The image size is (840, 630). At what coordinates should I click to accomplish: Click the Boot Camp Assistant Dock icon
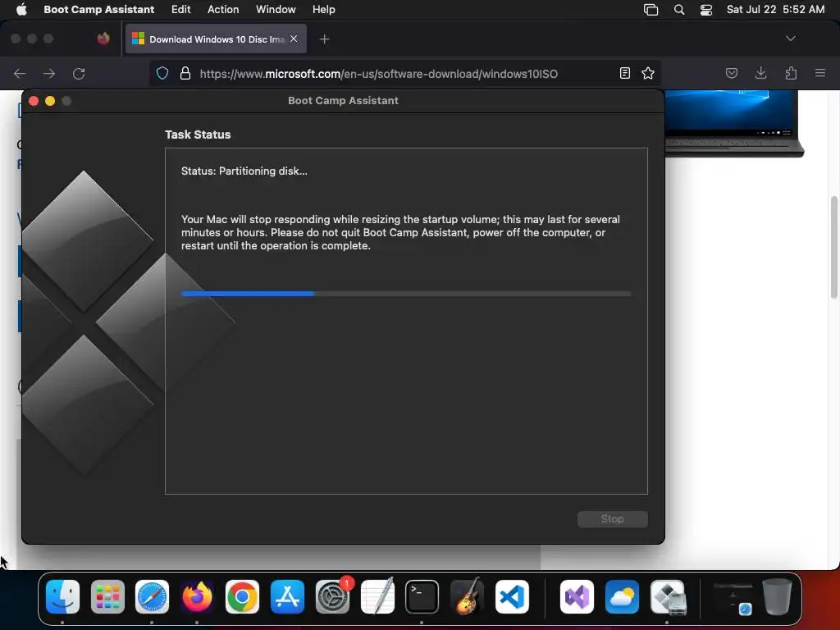coord(667,597)
